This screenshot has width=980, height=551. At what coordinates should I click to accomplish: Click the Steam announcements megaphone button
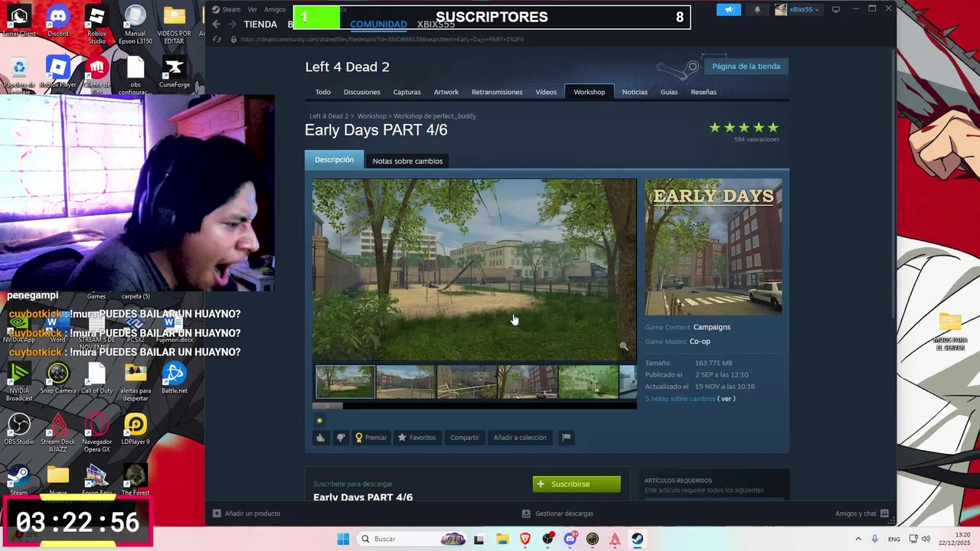[x=729, y=9]
